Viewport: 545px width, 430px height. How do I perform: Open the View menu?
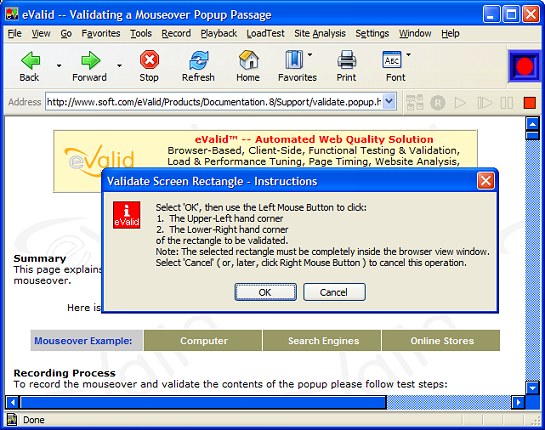pos(41,33)
